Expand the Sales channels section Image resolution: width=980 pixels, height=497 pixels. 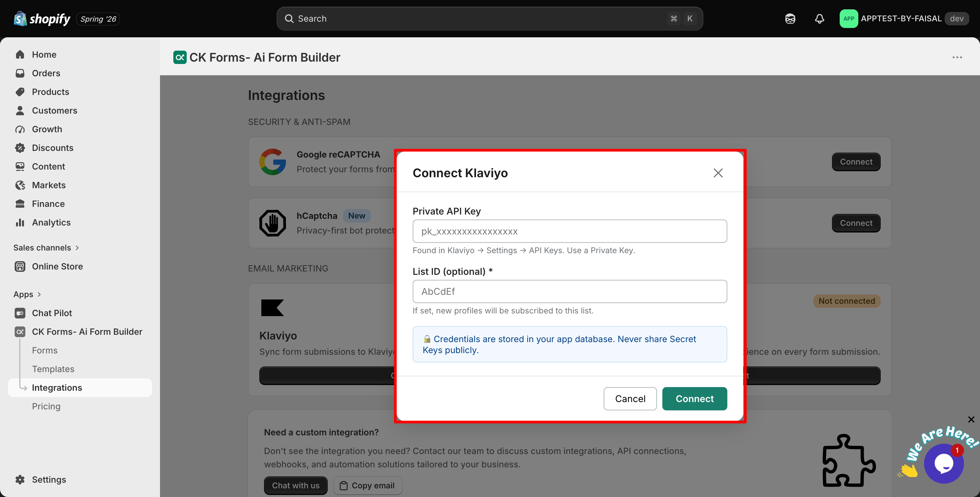(46, 248)
